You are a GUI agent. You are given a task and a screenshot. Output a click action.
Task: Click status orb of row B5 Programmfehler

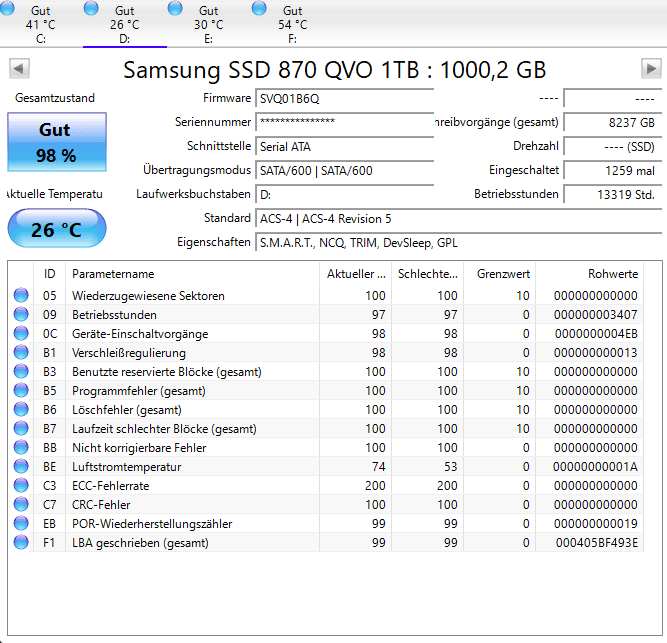(x=21, y=390)
